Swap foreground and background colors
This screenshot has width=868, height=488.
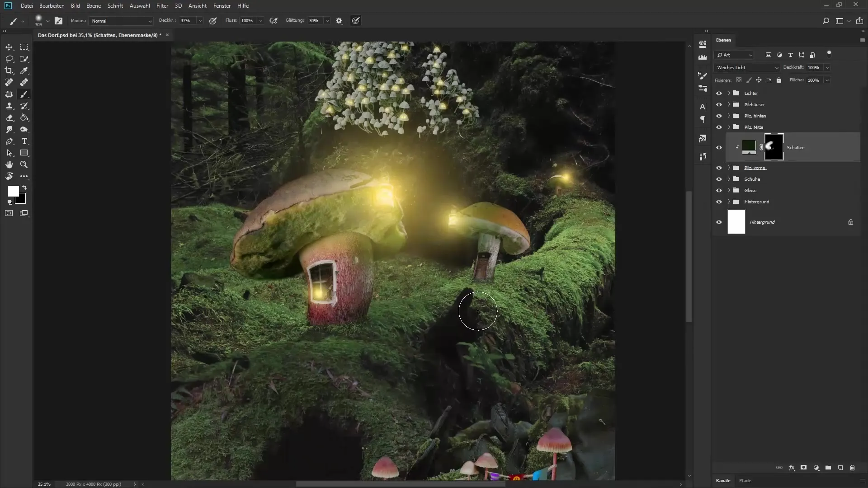coord(24,188)
